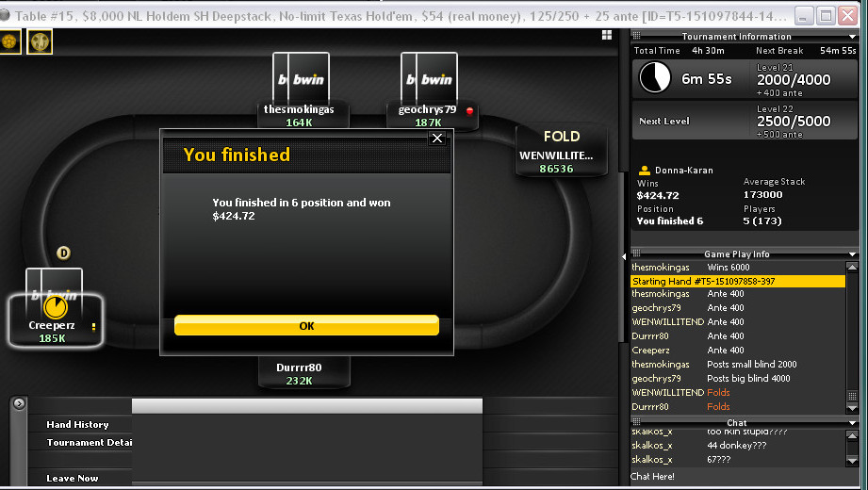The height and width of the screenshot is (490, 868).
Task: Collapse the Game Play Info panel arrow
Action: click(x=853, y=254)
